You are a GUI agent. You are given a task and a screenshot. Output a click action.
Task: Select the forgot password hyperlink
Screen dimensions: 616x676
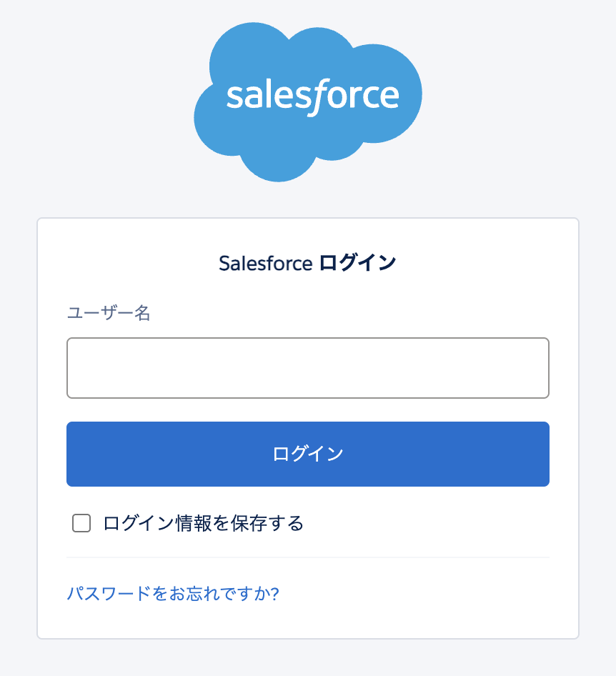173,594
